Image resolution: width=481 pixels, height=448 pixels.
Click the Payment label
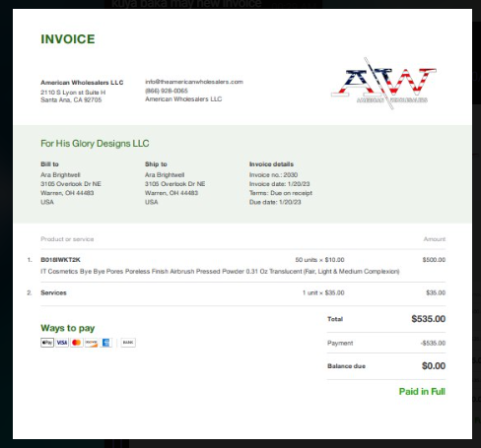tap(340, 343)
